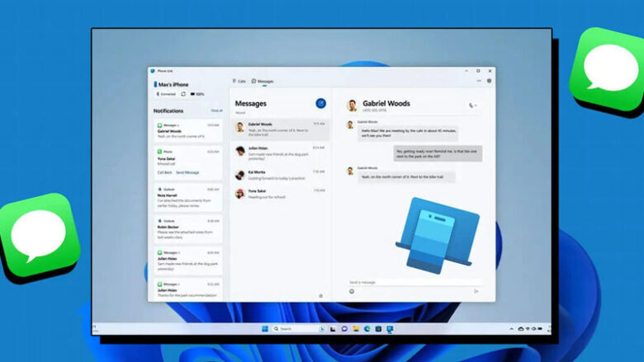Click the Outlook icon on Robin Becker notification
Viewport: 644px width, 362px height.
(x=160, y=220)
